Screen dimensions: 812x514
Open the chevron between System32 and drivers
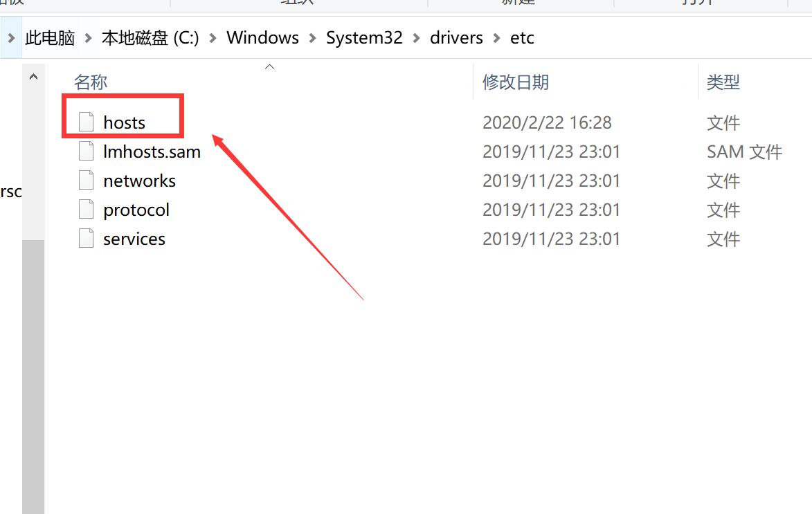click(416, 38)
